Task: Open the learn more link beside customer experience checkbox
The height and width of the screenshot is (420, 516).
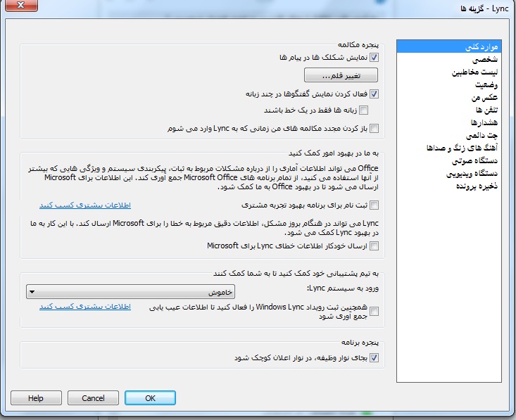Action: point(85,205)
